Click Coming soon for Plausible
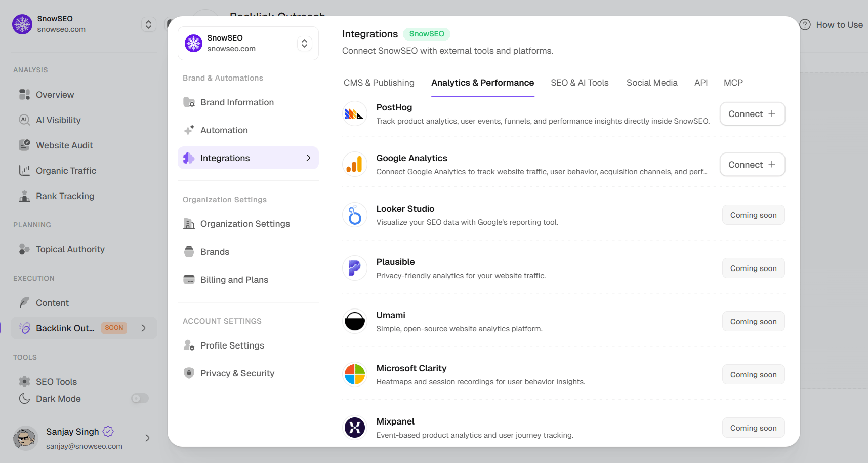868x463 pixels. point(754,268)
